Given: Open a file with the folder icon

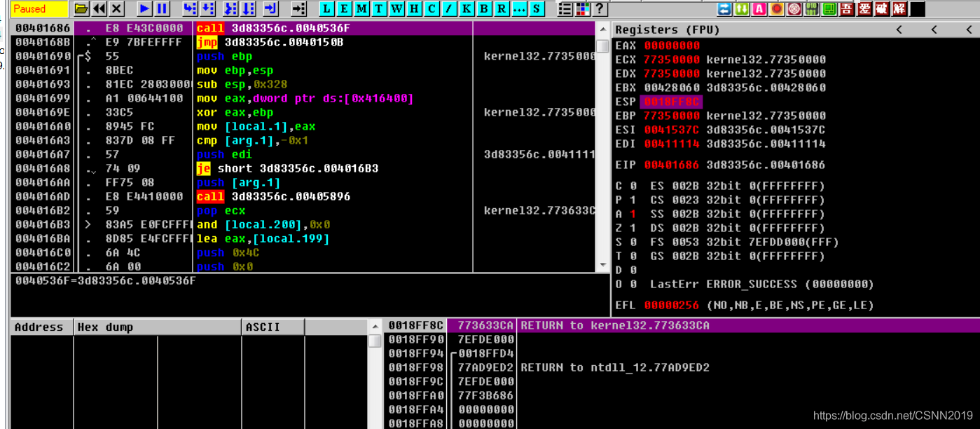Looking at the screenshot, I should (x=81, y=9).
